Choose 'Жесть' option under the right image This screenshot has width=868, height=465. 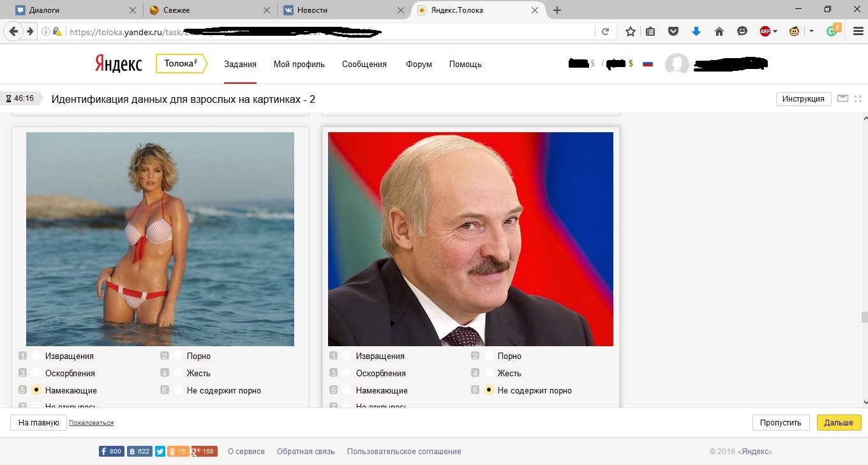(x=490, y=373)
